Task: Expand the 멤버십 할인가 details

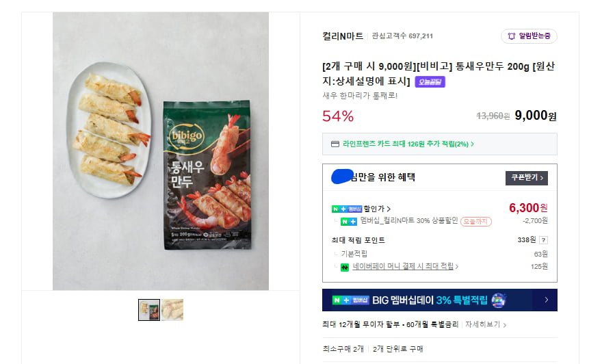Action: click(378, 208)
